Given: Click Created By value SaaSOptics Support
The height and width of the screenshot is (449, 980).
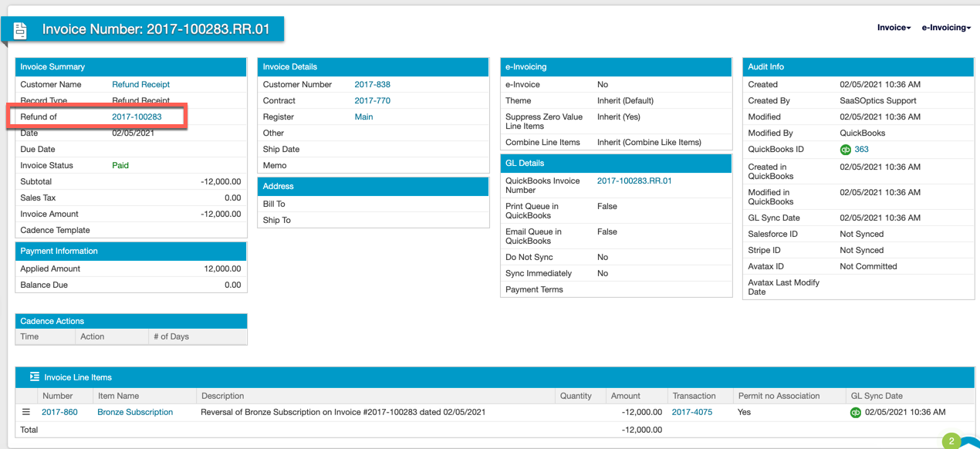Looking at the screenshot, I should (878, 101).
